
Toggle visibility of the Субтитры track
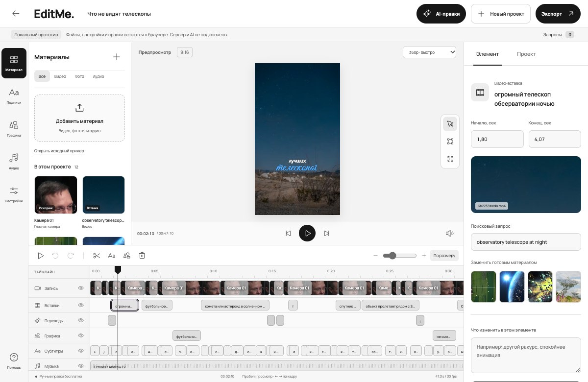click(81, 351)
